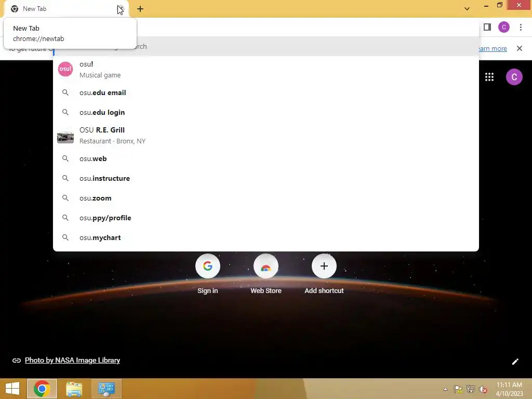This screenshot has width=532, height=399.
Task: Open the Web Store shortcut
Action: click(266, 274)
